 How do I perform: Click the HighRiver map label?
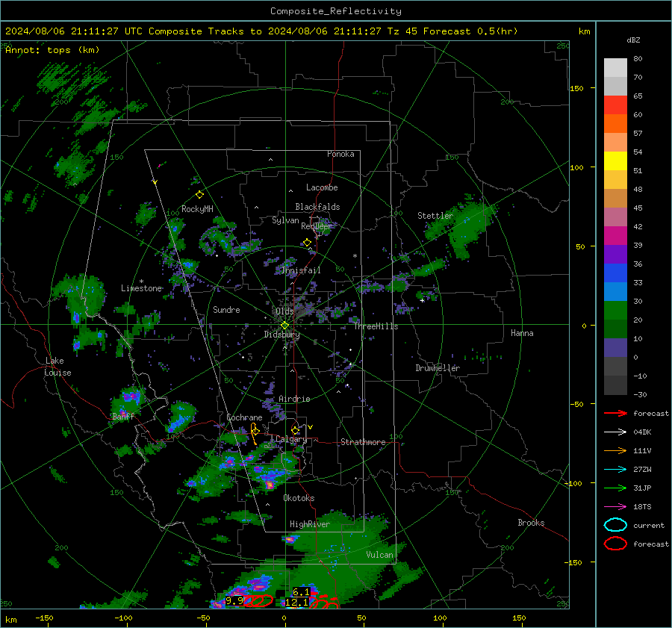310,524
